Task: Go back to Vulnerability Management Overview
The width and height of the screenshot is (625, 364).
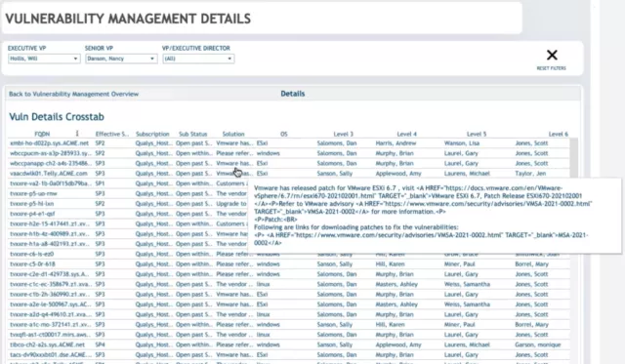Action: point(74,94)
